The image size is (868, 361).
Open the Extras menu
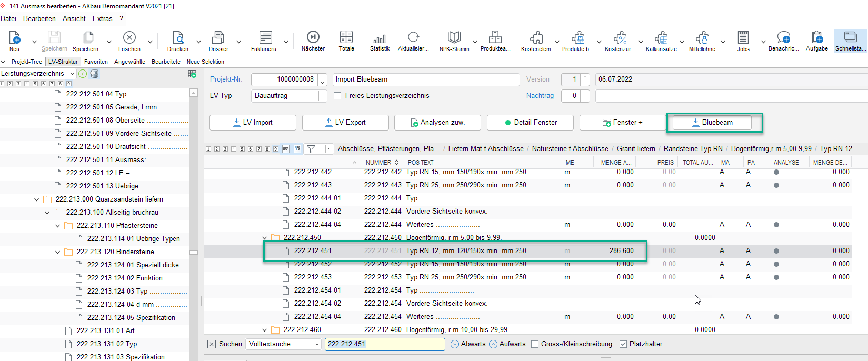click(102, 18)
